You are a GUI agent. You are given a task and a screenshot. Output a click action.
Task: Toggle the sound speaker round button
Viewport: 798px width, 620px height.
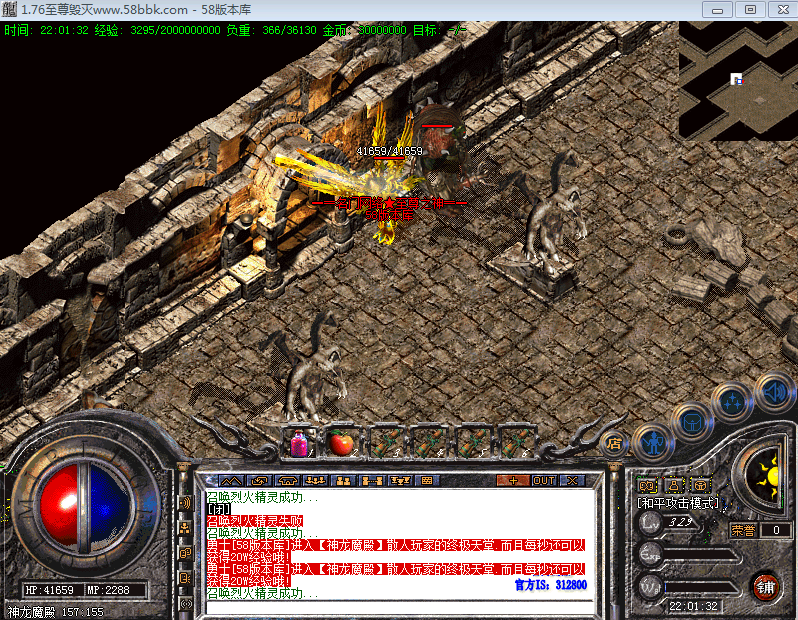[x=774, y=392]
